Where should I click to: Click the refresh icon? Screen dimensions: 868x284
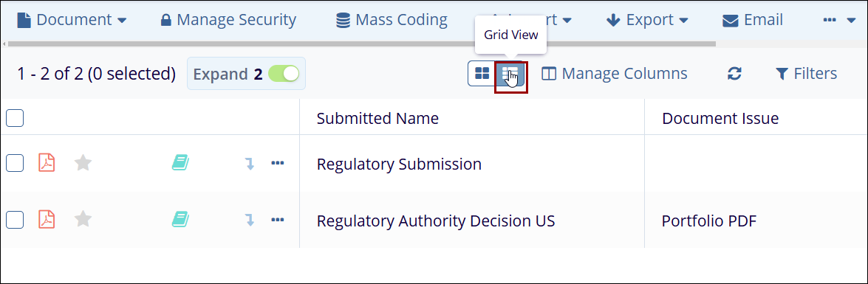[x=734, y=74]
